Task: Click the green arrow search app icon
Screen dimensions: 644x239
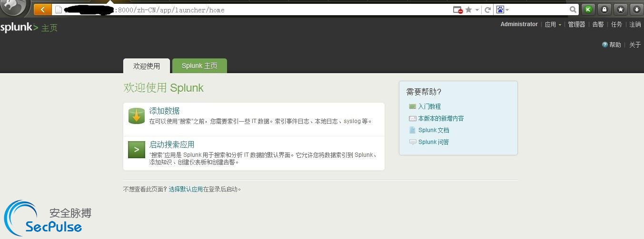Action: point(137,149)
